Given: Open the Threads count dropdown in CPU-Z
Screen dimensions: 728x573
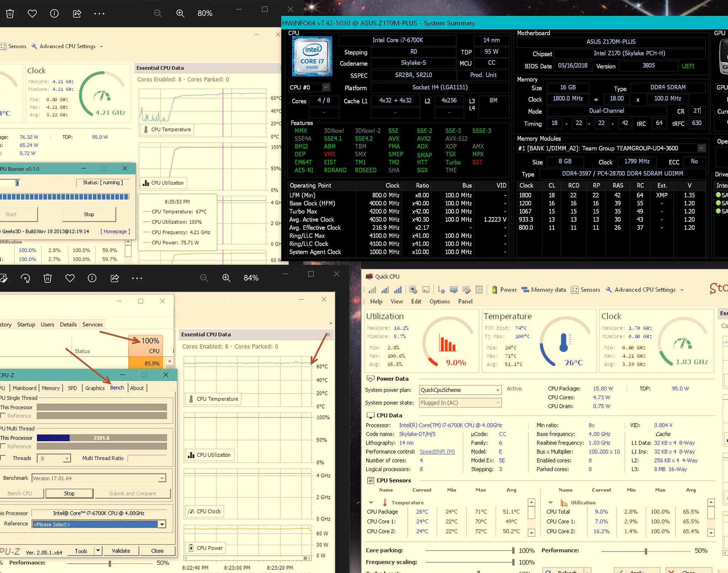Looking at the screenshot, I should (66, 458).
